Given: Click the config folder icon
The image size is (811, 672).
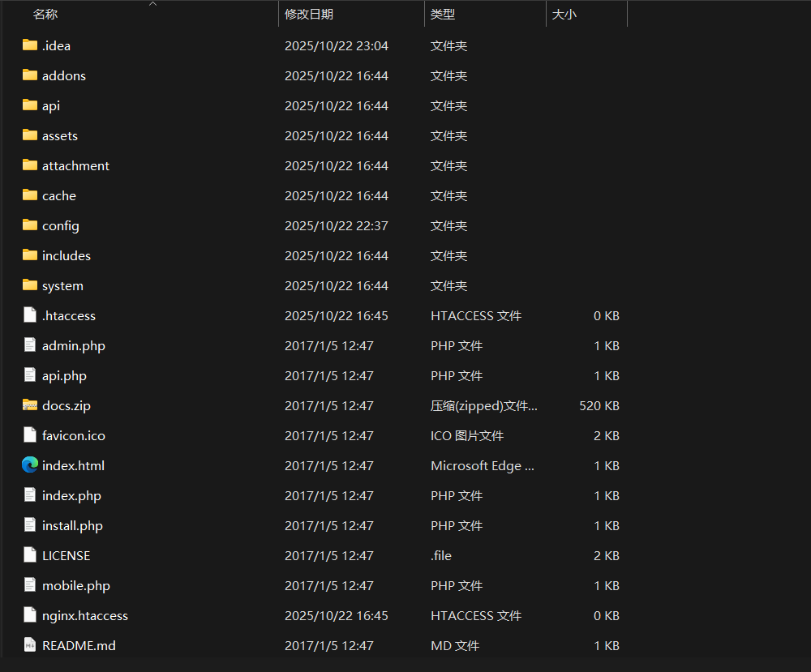Looking at the screenshot, I should [x=30, y=225].
